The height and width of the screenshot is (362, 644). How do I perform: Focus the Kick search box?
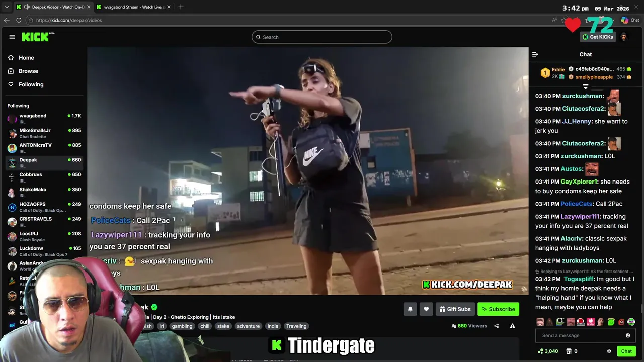(322, 37)
